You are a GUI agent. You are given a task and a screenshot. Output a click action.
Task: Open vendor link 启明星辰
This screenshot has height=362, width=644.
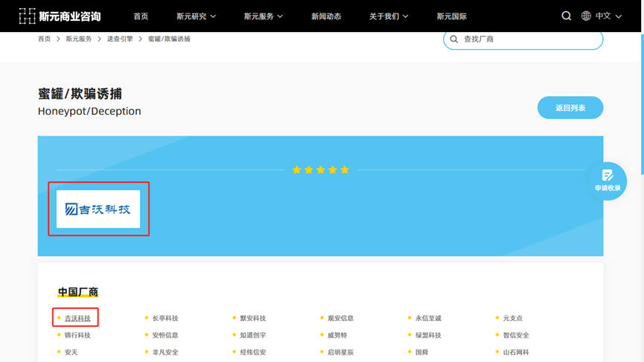pyautogui.click(x=340, y=352)
